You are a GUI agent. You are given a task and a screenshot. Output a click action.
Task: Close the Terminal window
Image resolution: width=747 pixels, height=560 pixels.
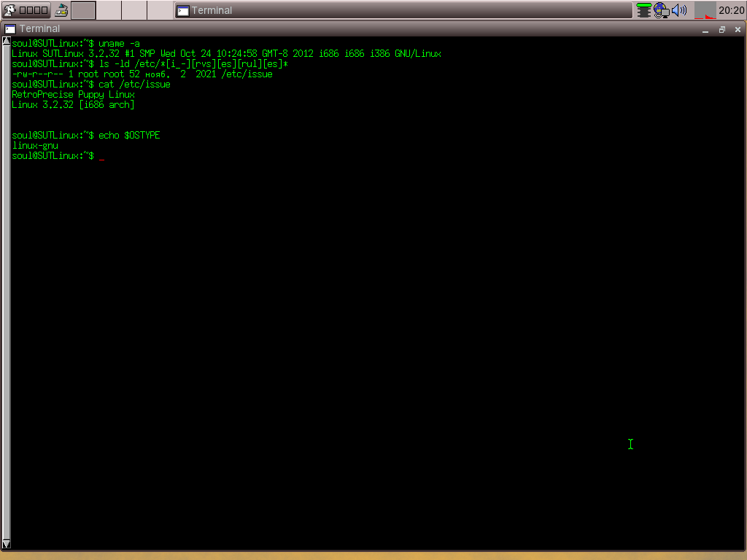pyautogui.click(x=738, y=29)
